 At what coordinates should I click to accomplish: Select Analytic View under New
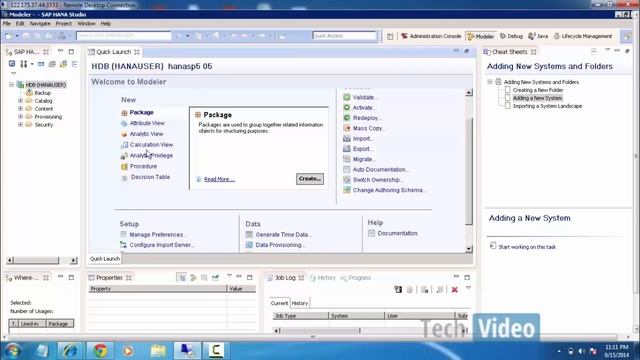pos(146,134)
